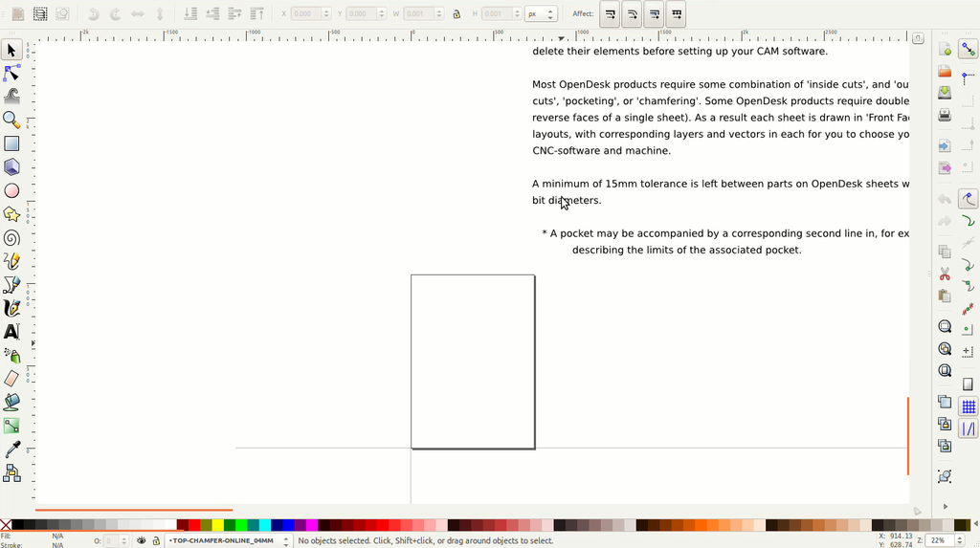Select the Tweak objects tool
The height and width of the screenshot is (548, 980).
click(x=11, y=97)
